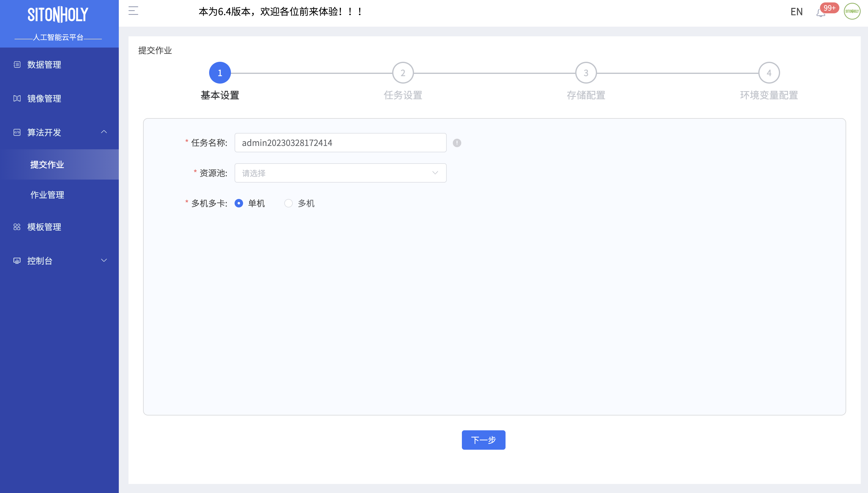Click step 4 circle 环境变量配置
Viewport: 868px width, 493px height.
click(x=769, y=73)
